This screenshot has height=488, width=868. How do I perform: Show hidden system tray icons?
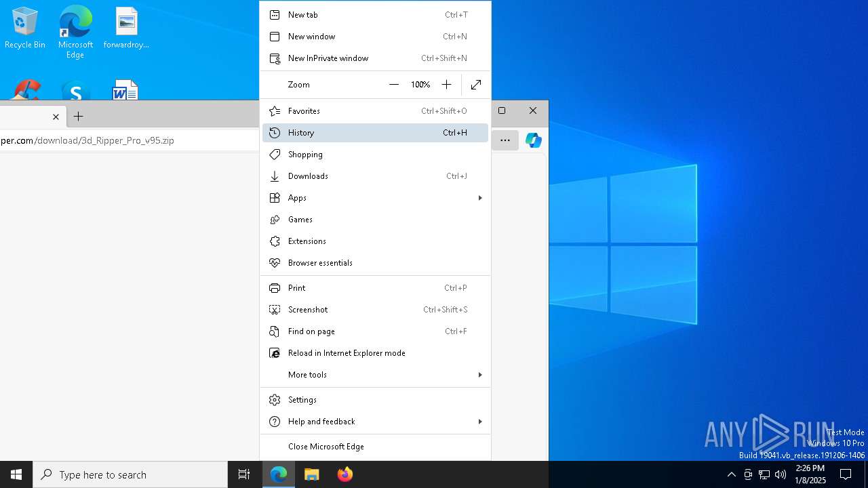(731, 474)
